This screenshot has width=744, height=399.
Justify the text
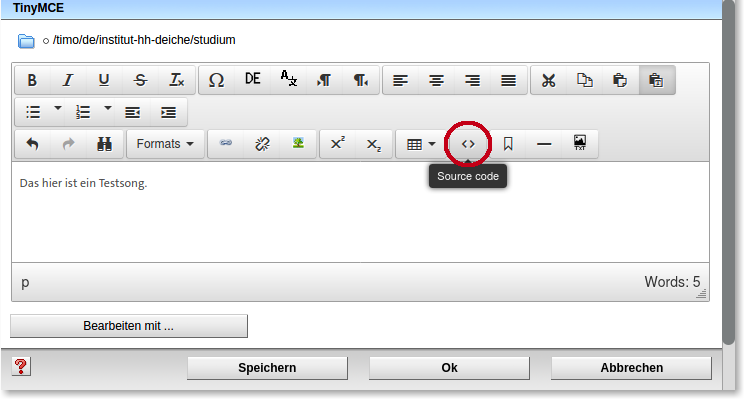coord(509,80)
